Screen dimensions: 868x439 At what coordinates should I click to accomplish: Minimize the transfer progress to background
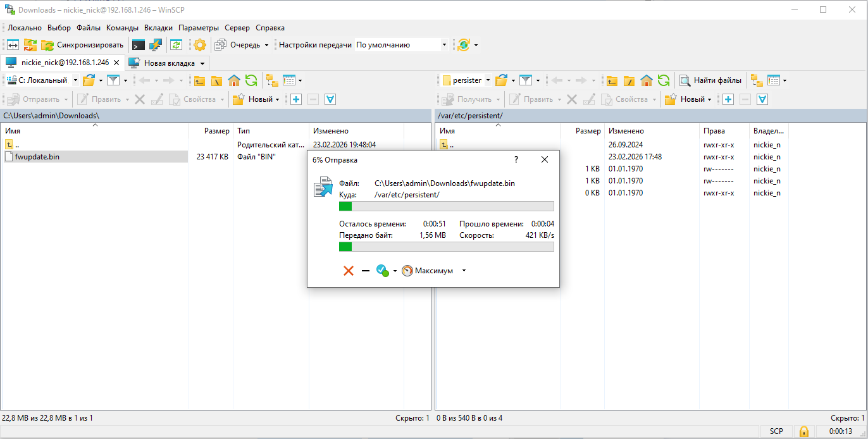tap(366, 271)
